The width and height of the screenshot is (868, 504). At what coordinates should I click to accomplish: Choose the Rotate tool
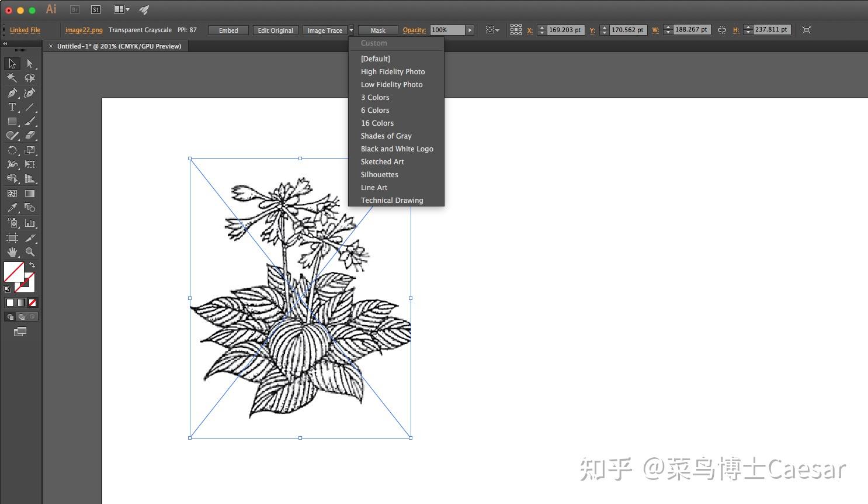(12, 150)
